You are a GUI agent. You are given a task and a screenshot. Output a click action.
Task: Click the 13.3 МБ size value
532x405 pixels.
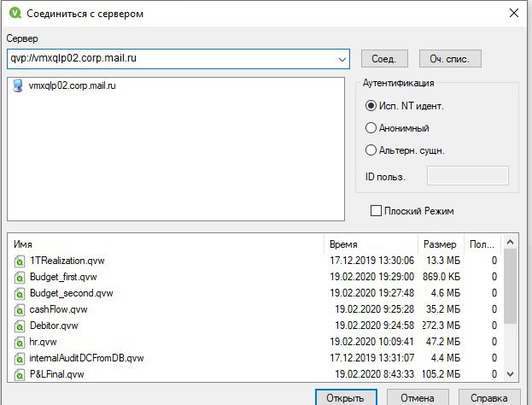[x=443, y=261]
